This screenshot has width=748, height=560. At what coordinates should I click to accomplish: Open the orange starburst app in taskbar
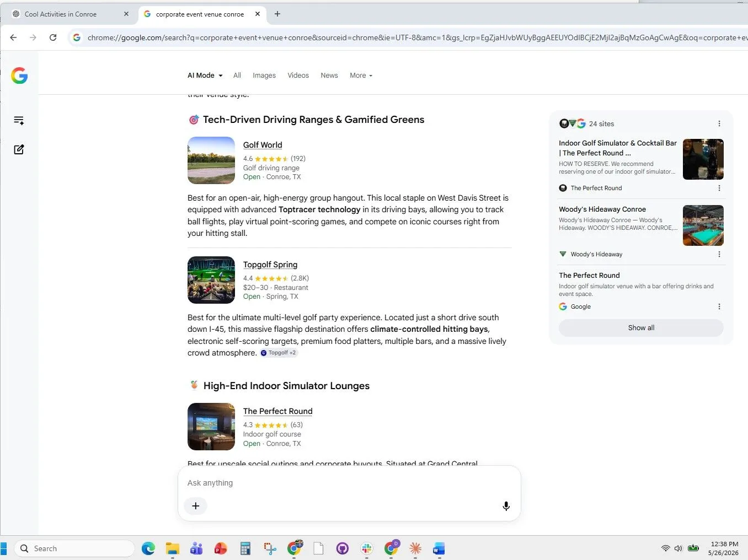415,548
